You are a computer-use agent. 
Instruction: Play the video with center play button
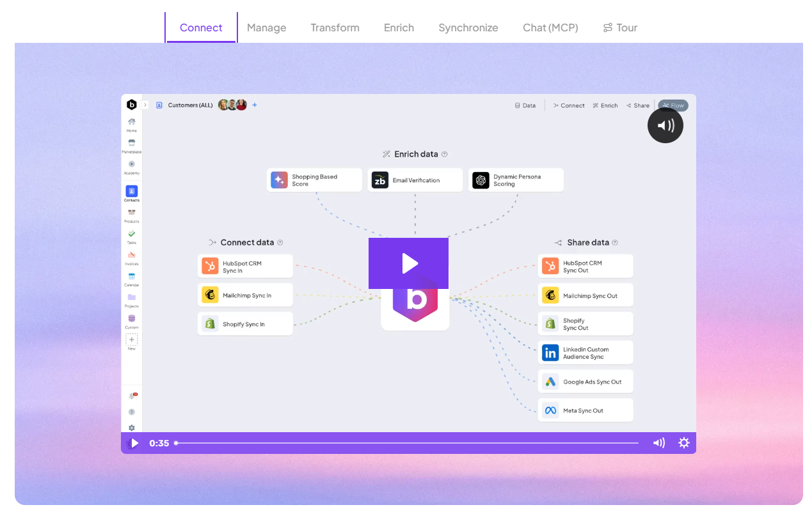pyautogui.click(x=408, y=263)
